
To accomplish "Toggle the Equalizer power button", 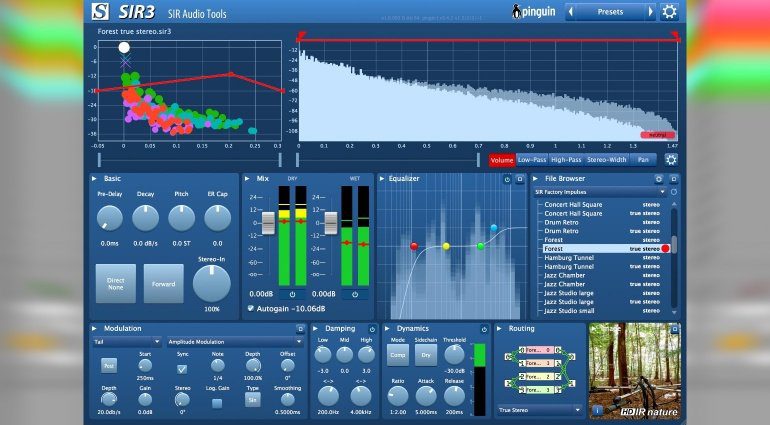I will click(x=507, y=179).
